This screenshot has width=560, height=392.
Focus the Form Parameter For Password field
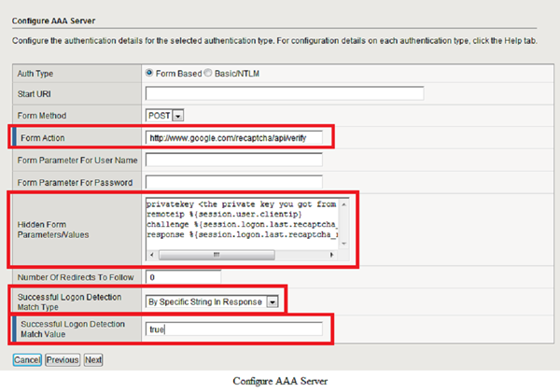234,182
